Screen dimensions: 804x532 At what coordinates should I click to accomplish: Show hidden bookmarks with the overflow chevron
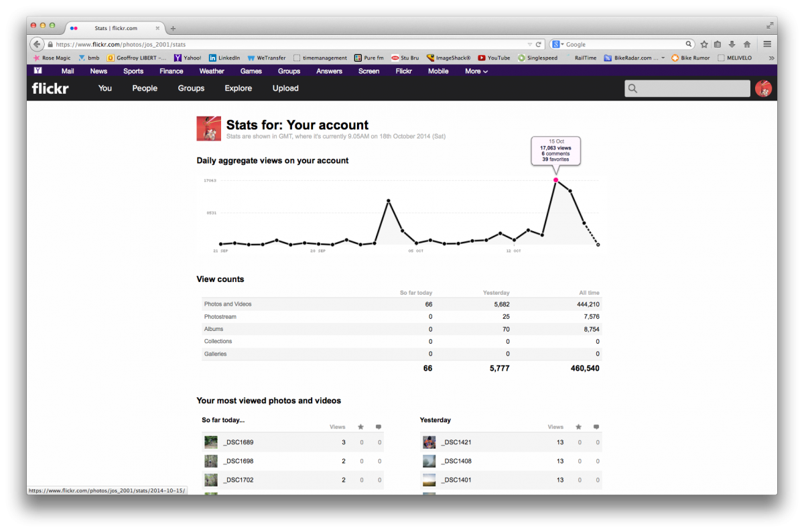[771, 58]
